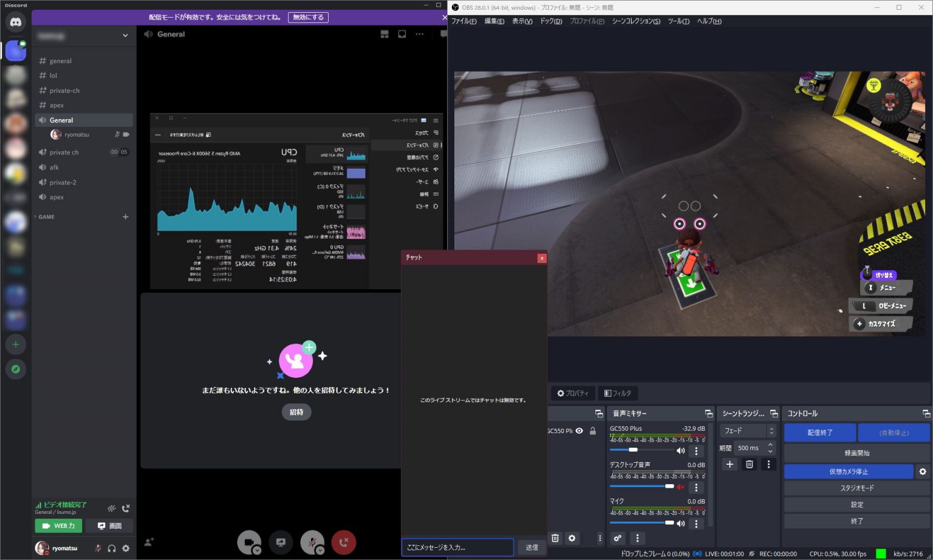Mute the GC550 Plus audio channel
The height and width of the screenshot is (560, 933).
(681, 451)
